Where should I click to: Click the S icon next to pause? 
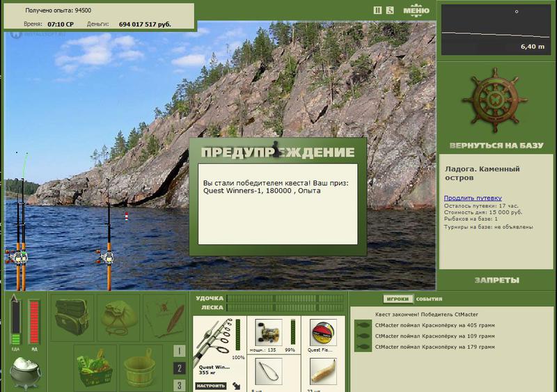390,10
